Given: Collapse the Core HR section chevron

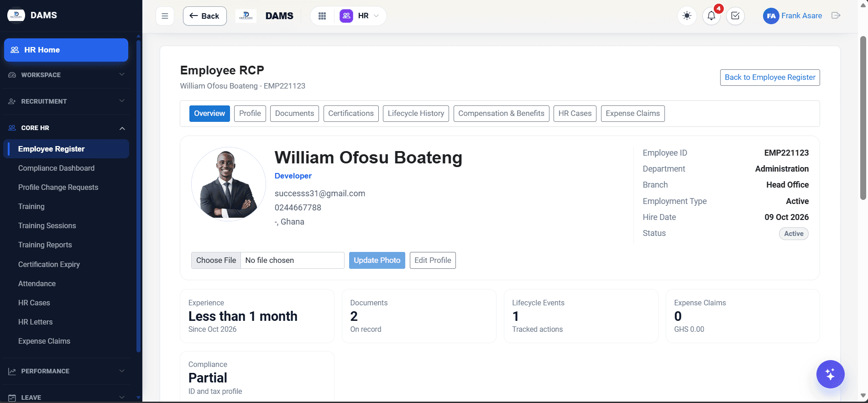Looking at the screenshot, I should [122, 128].
